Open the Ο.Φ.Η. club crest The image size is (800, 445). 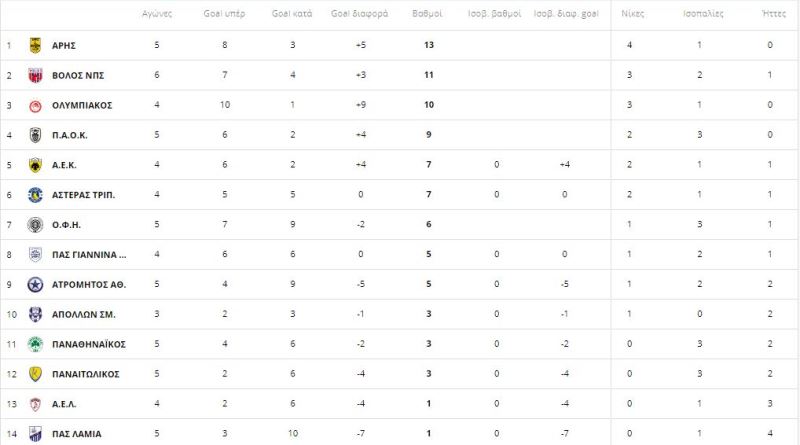[x=35, y=225]
